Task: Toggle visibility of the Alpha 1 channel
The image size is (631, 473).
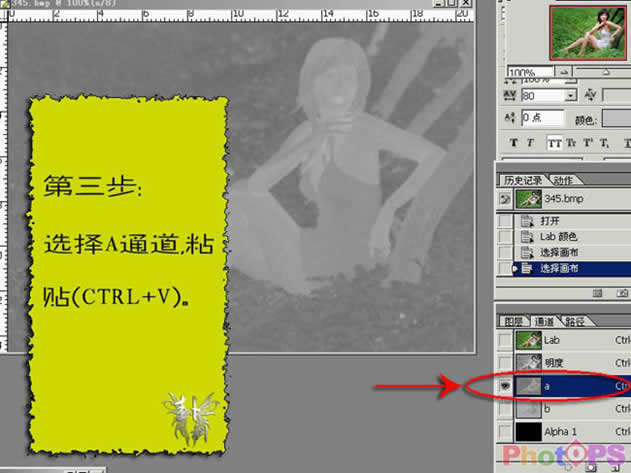Action: pyautogui.click(x=505, y=432)
